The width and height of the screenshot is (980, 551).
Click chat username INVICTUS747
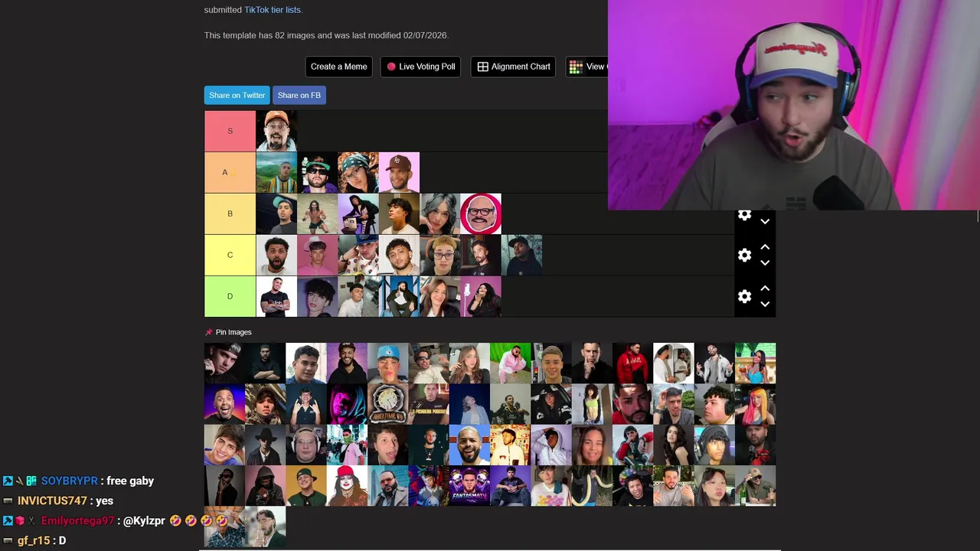point(52,500)
